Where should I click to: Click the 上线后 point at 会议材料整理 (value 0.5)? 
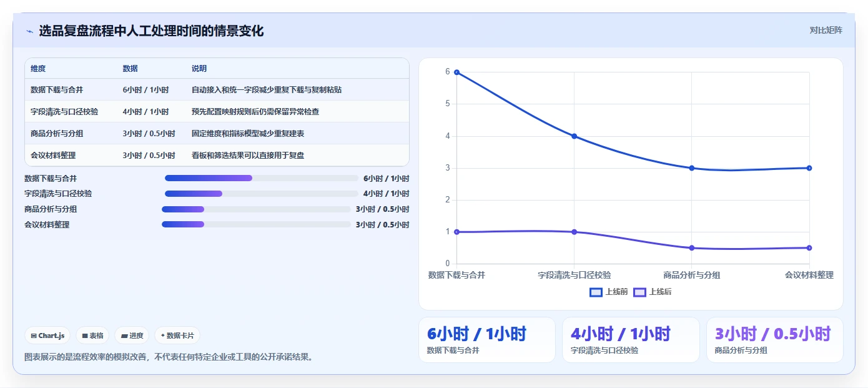pyautogui.click(x=809, y=248)
